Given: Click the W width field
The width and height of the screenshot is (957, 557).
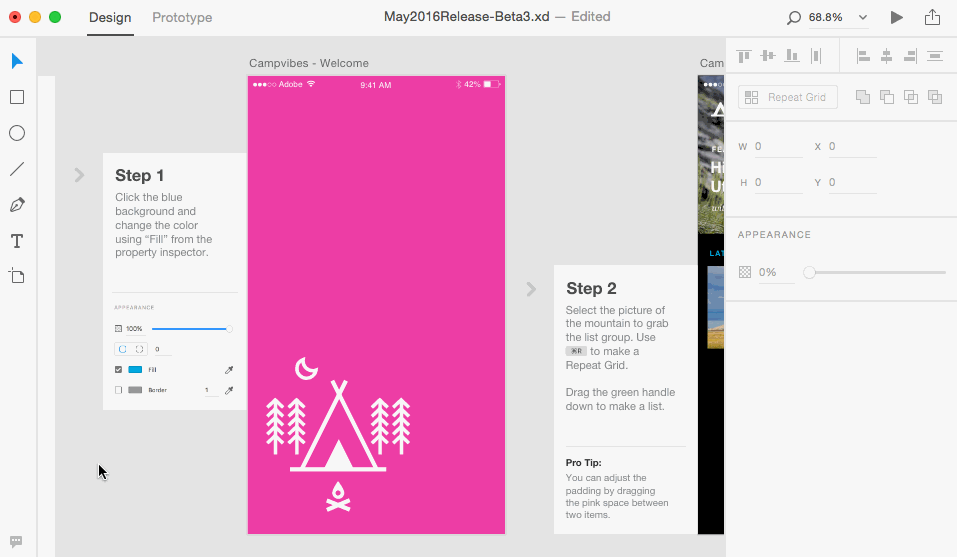Looking at the screenshot, I should [778, 146].
